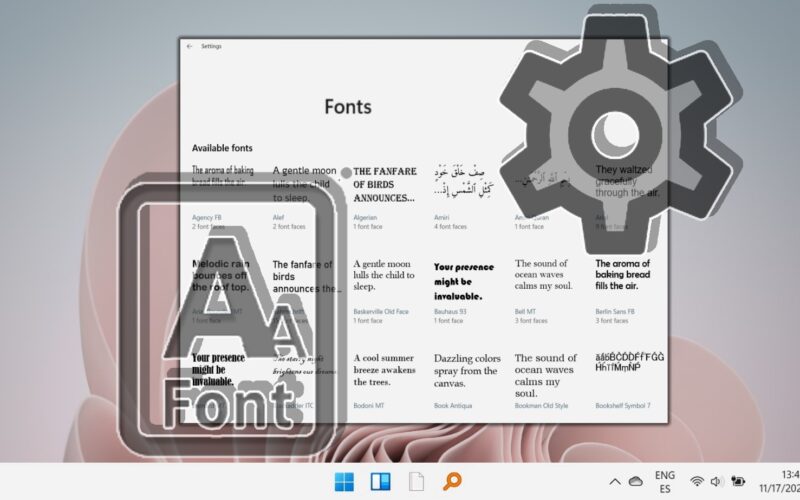This screenshot has height=500, width=800.
Task: Open the Bell MT font card
Action: click(x=544, y=292)
